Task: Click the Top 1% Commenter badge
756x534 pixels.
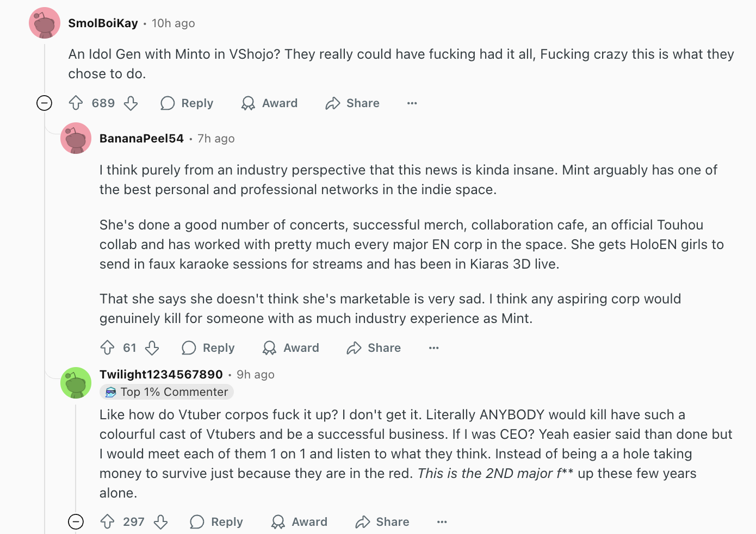Action: [x=167, y=392]
